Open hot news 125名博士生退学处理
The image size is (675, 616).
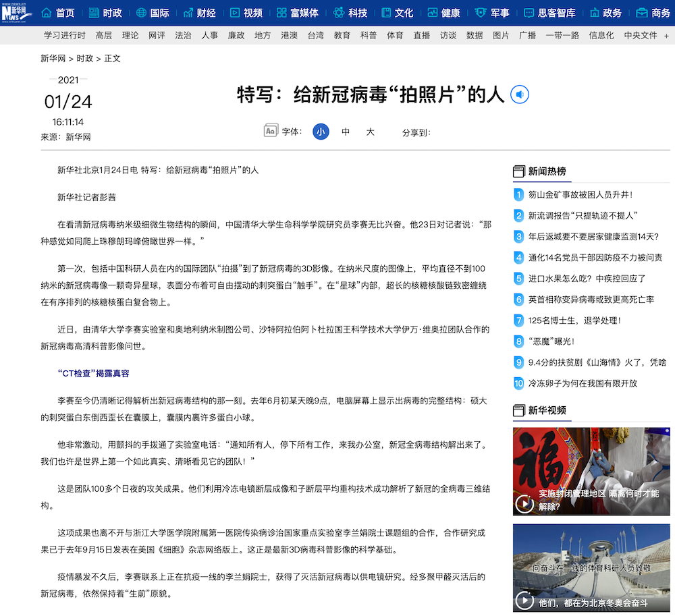pos(574,320)
